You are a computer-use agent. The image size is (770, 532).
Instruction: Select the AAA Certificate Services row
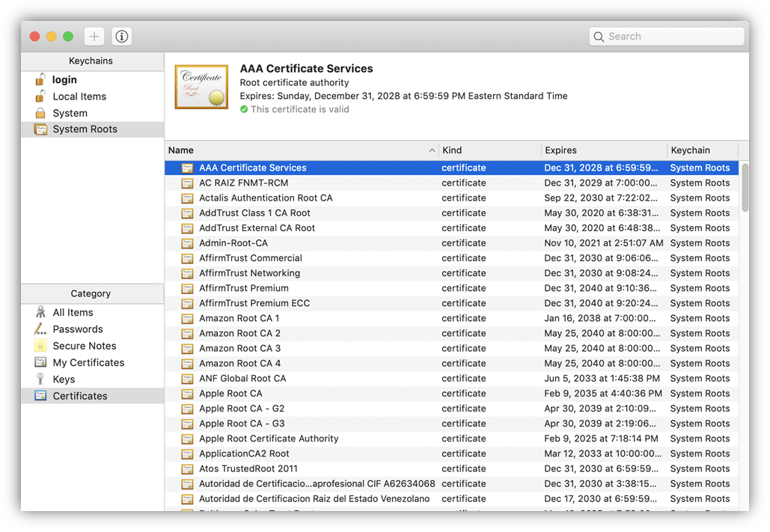(x=451, y=168)
